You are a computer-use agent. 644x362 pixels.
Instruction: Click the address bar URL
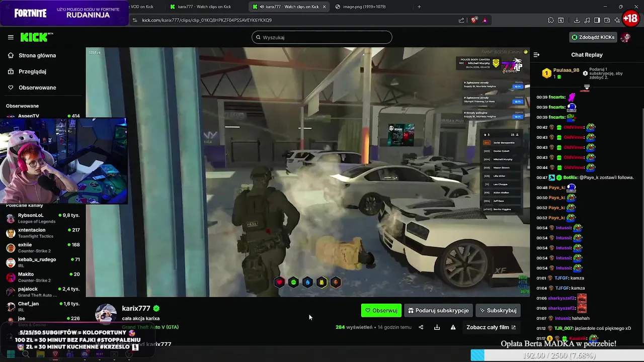click(207, 20)
